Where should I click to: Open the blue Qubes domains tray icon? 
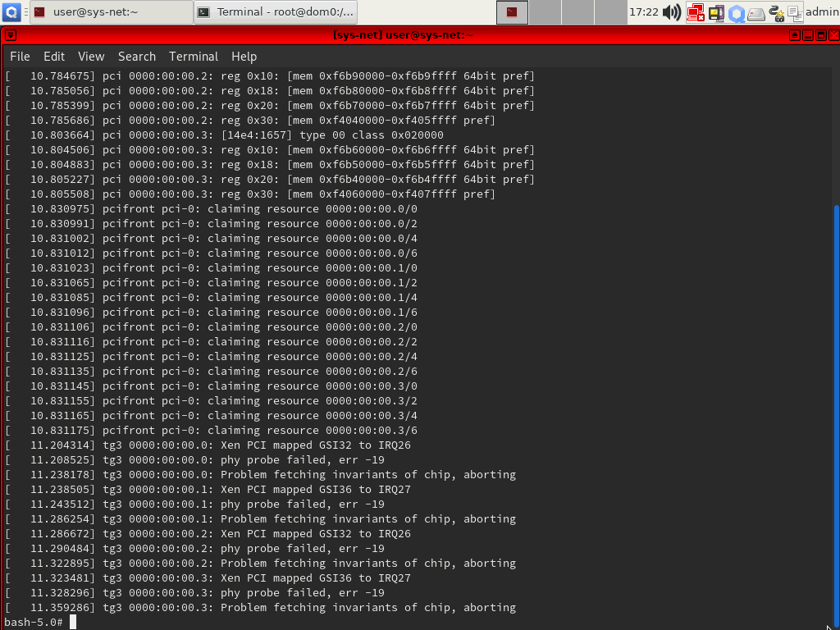click(x=737, y=12)
